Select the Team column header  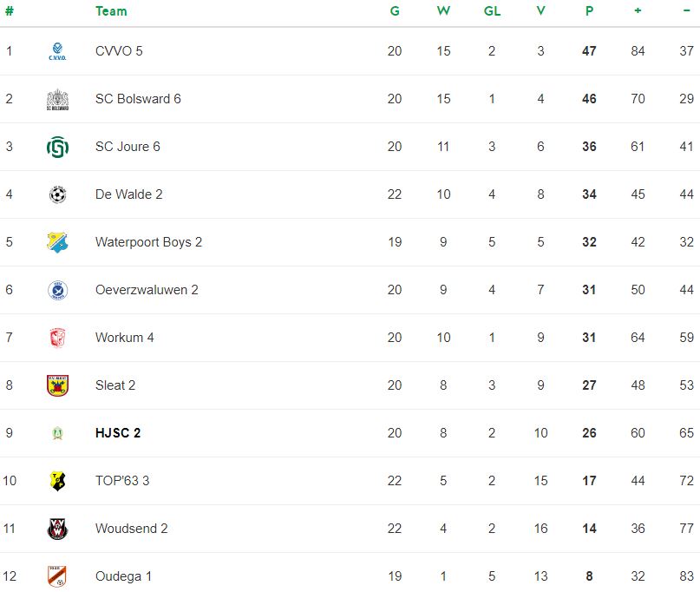click(x=111, y=11)
